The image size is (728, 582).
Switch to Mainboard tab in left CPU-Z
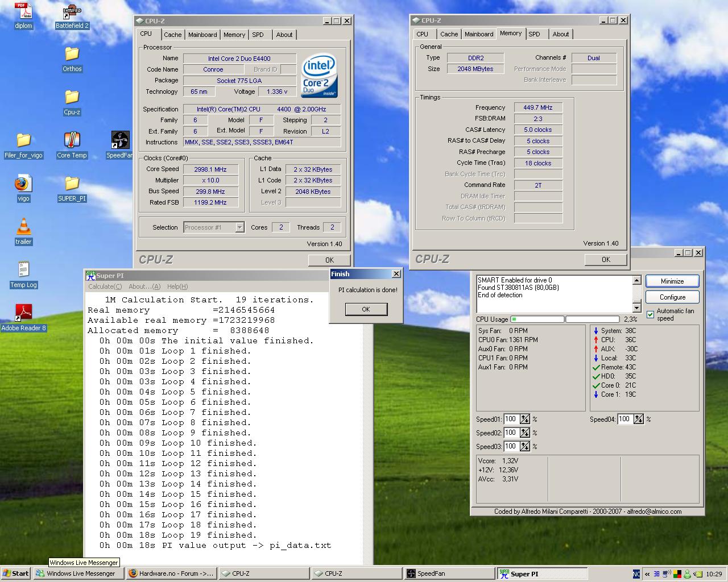coord(202,35)
